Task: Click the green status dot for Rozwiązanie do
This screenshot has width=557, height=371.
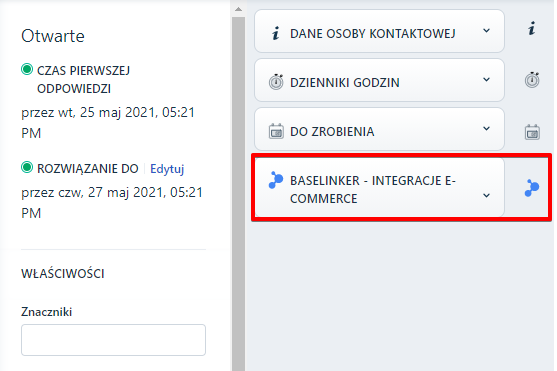Action: (27, 167)
